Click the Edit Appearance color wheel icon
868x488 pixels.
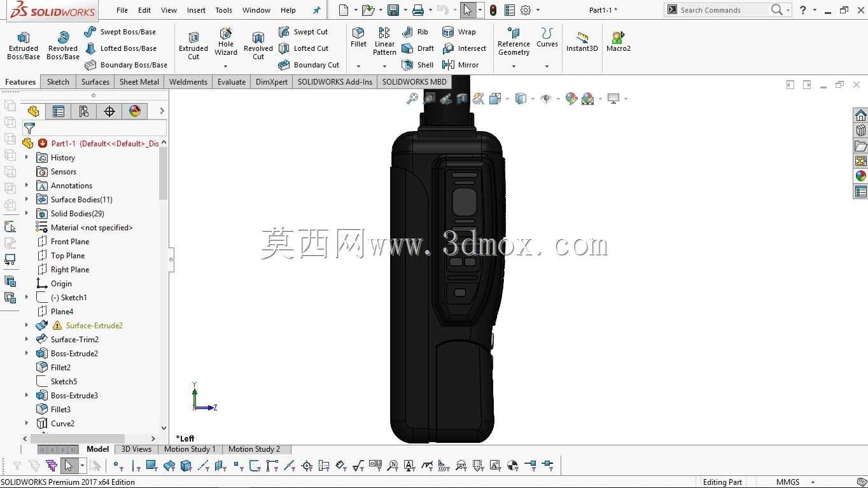coord(571,99)
